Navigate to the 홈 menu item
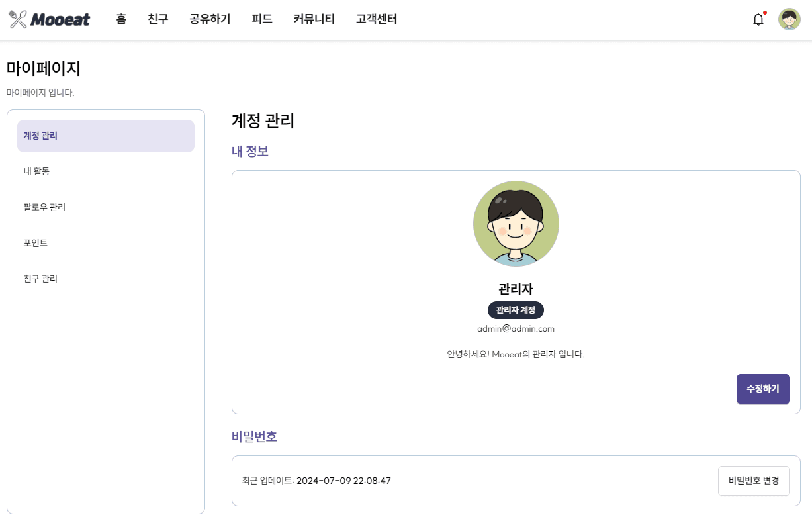The image size is (812, 519). tap(121, 19)
